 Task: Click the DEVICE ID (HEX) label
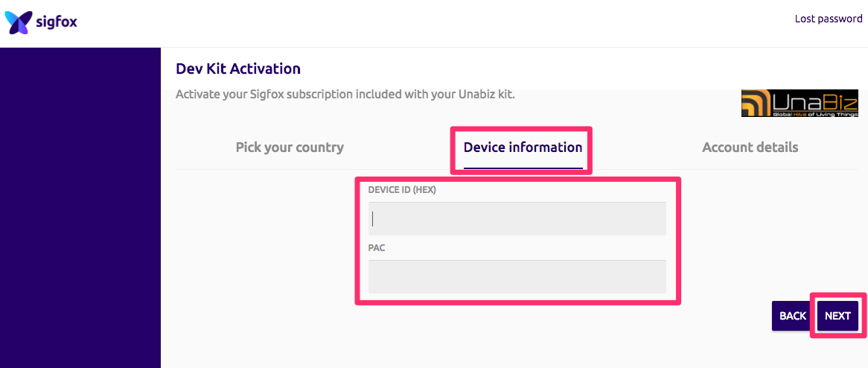pos(402,190)
